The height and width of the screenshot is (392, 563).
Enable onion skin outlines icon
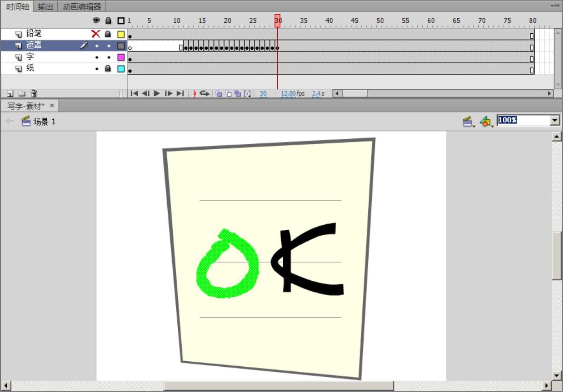(x=228, y=94)
